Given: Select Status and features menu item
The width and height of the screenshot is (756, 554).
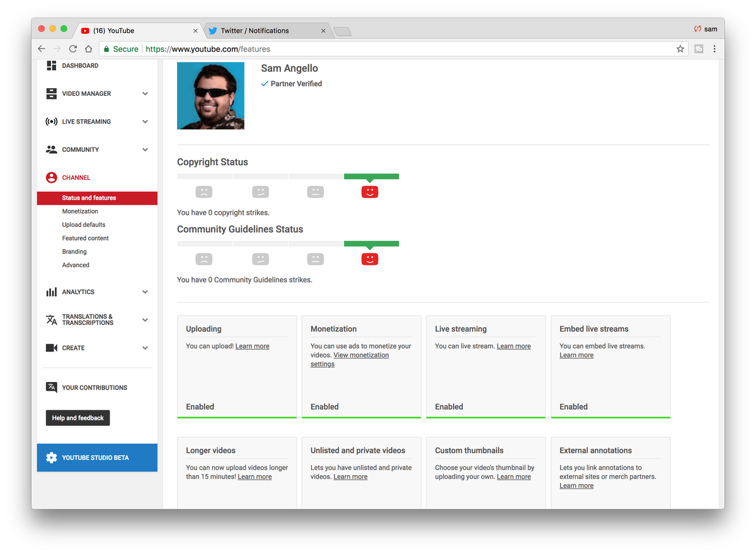Looking at the screenshot, I should (97, 198).
